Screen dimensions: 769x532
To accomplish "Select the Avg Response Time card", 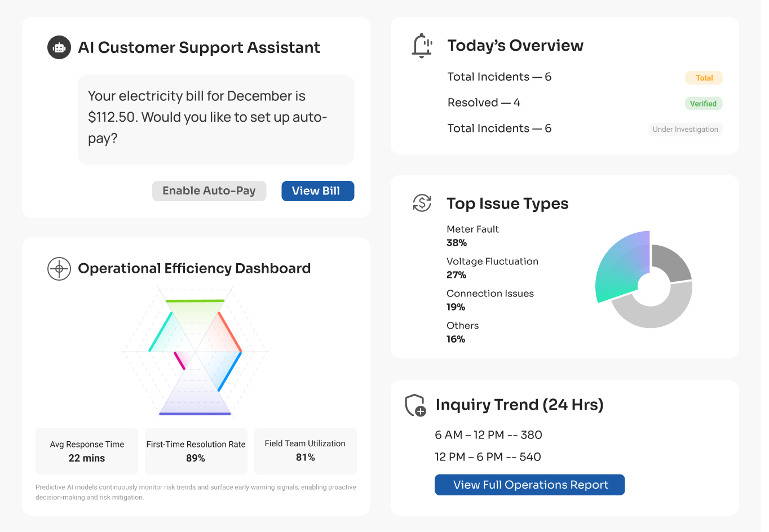I will tap(87, 451).
